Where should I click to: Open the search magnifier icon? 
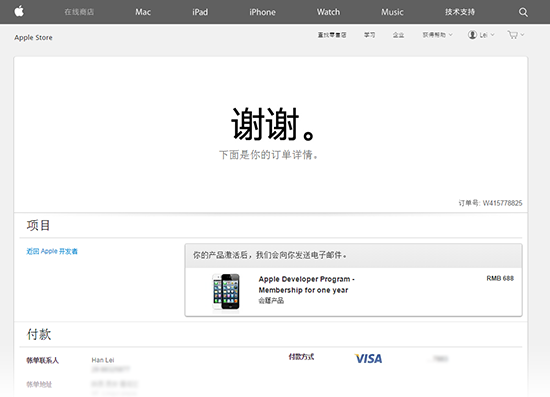tap(523, 12)
